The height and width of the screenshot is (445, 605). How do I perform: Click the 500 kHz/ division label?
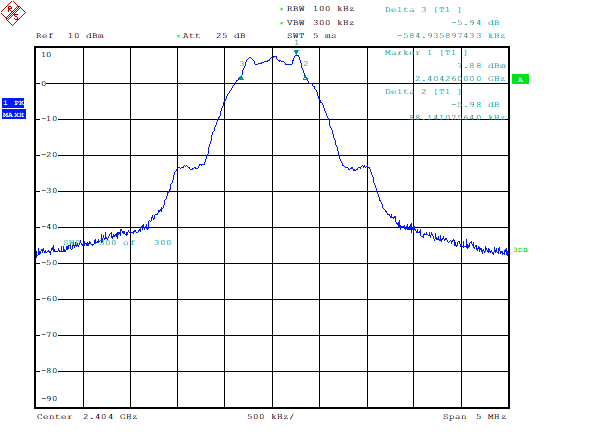pos(270,416)
